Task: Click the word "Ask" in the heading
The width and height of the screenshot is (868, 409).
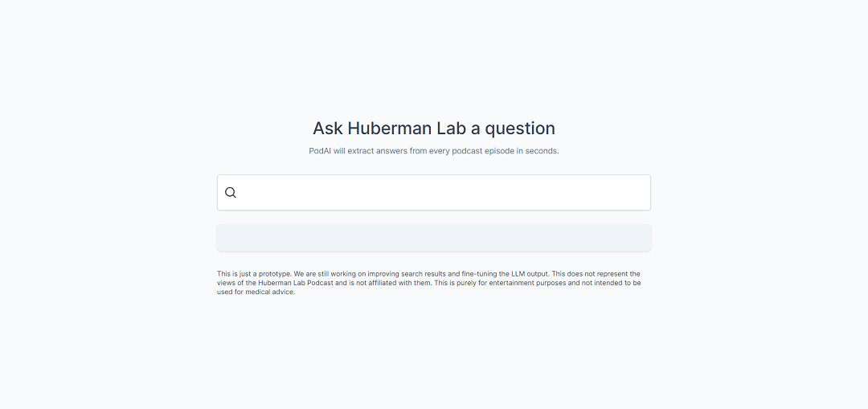Action: pyautogui.click(x=328, y=129)
